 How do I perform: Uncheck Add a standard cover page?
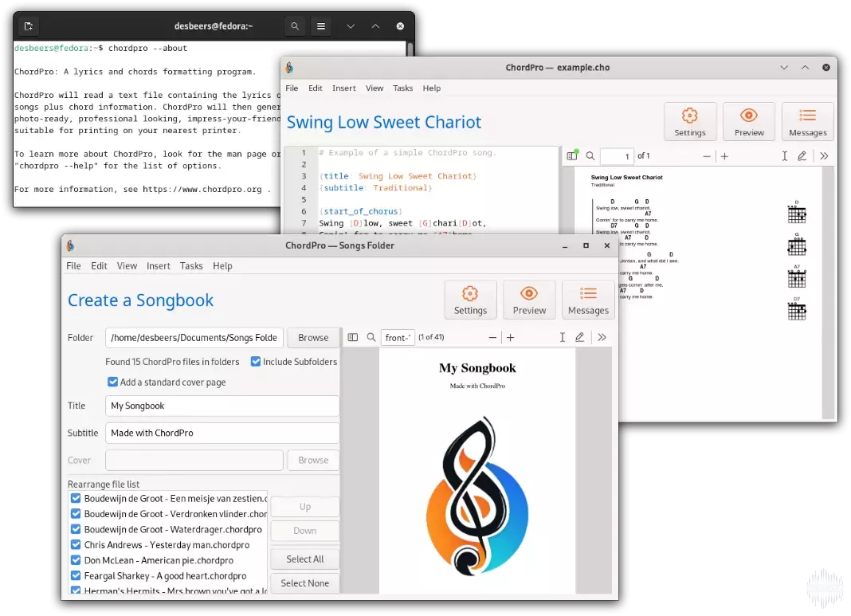(x=112, y=382)
